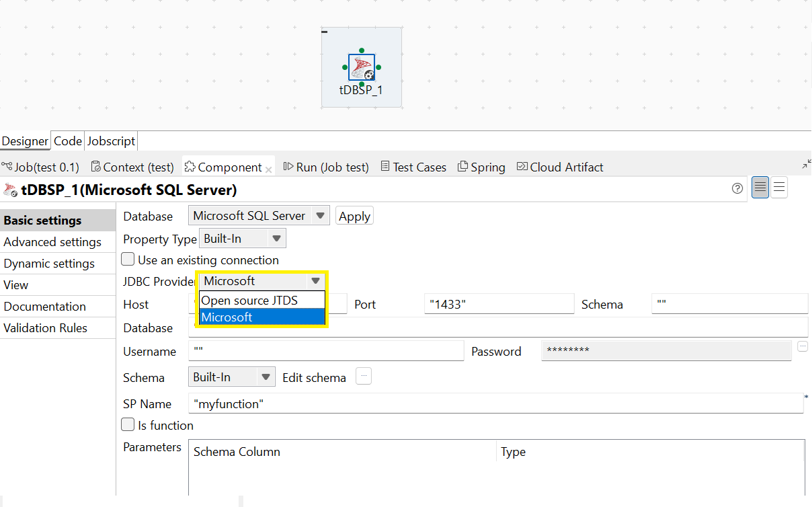Choose Open source JTDS from dropdown list
Viewport: 812px width, 507px height.
249,301
